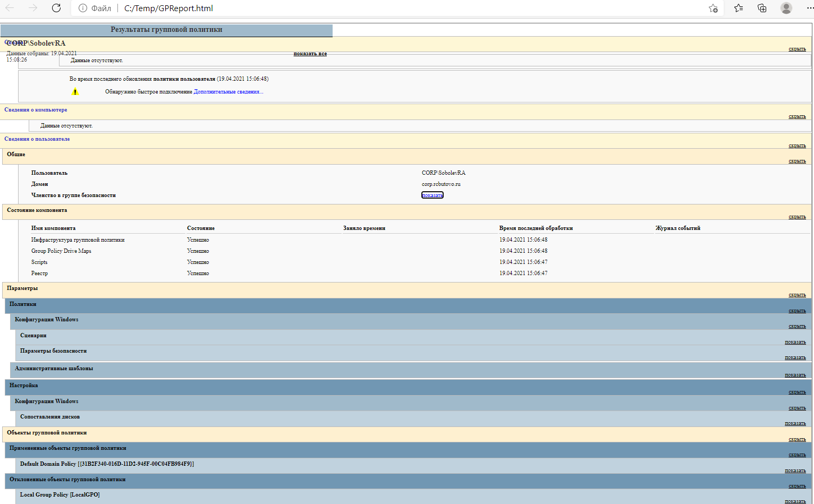Click the browser forward arrow
The width and height of the screenshot is (814, 504).
33,8
